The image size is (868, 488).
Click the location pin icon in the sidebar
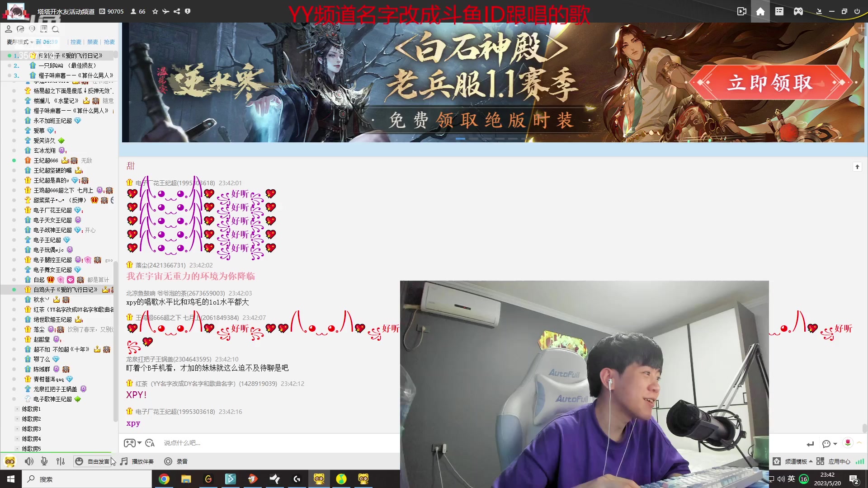pos(32,29)
